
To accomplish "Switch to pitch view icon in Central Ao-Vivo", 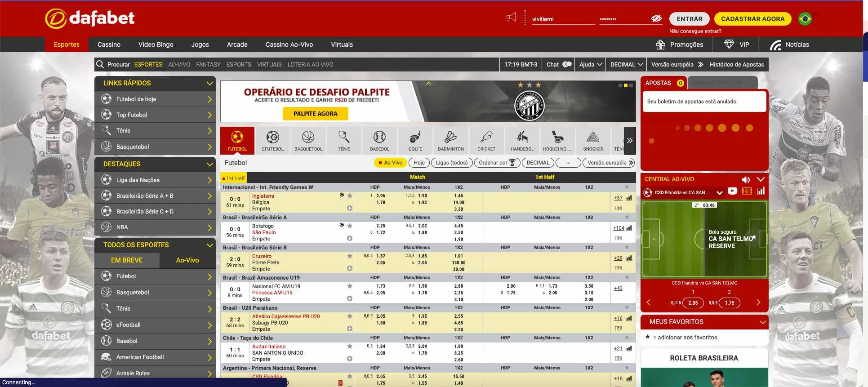I will click(747, 191).
